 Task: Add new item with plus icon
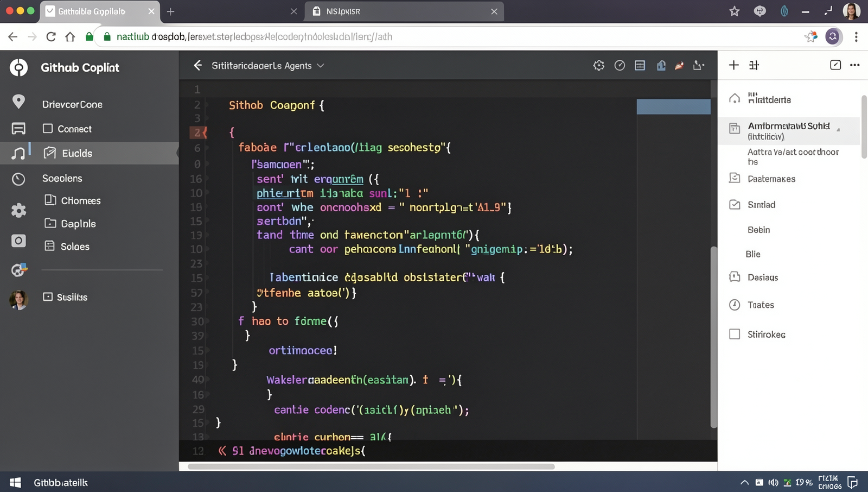click(x=734, y=65)
